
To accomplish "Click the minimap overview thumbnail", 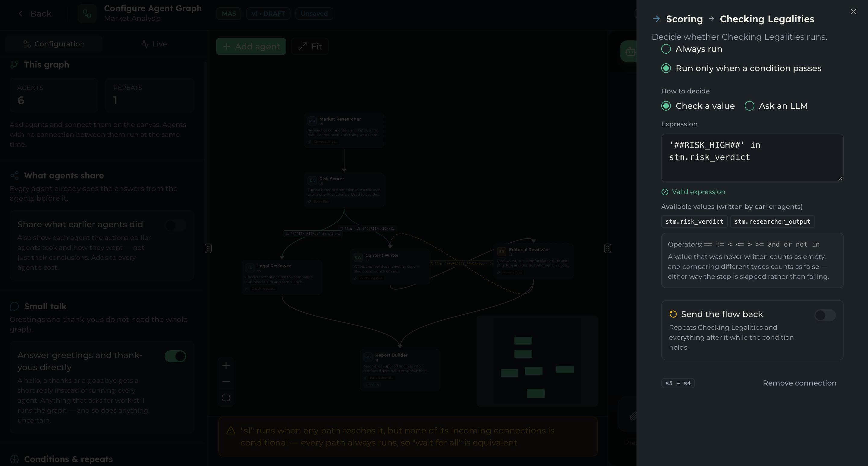I will 537,361.
